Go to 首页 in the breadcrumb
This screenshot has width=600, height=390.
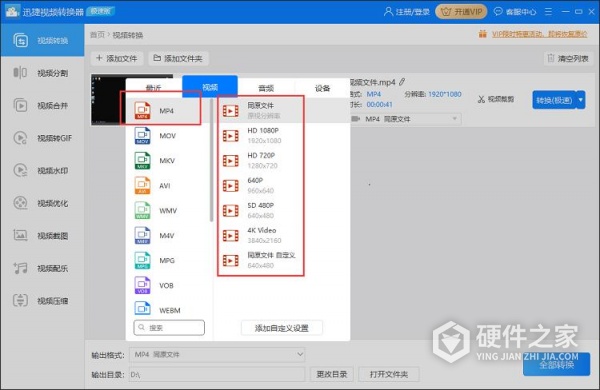tap(97, 35)
